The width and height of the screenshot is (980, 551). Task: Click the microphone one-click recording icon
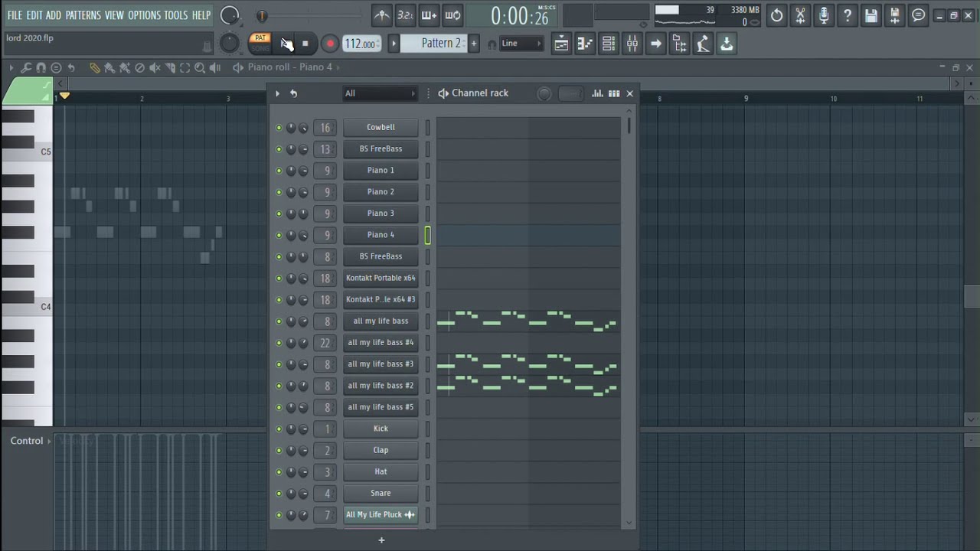pos(824,15)
